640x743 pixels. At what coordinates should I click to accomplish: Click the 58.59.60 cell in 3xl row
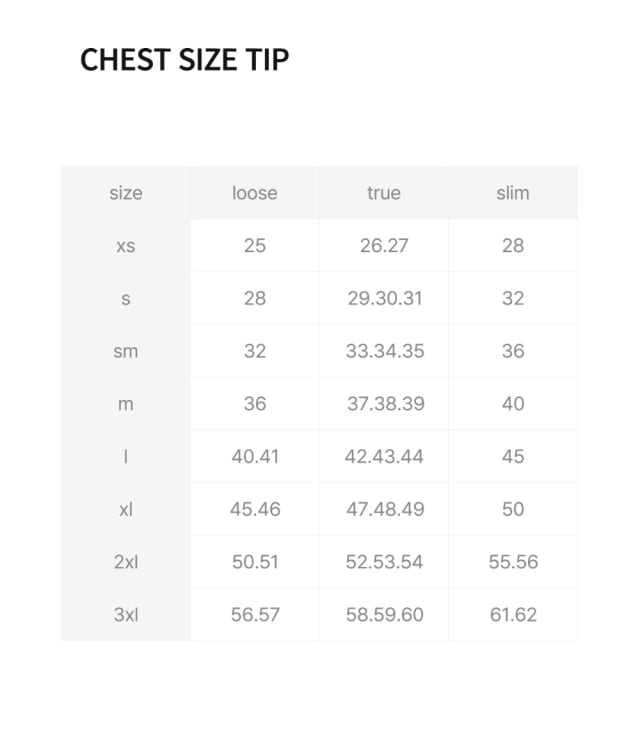point(384,615)
